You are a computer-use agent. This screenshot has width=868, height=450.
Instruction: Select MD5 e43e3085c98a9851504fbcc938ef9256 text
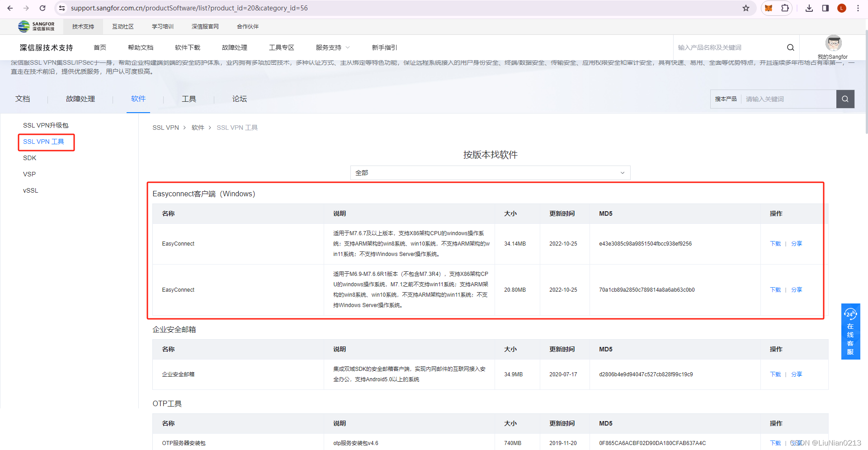645,244
